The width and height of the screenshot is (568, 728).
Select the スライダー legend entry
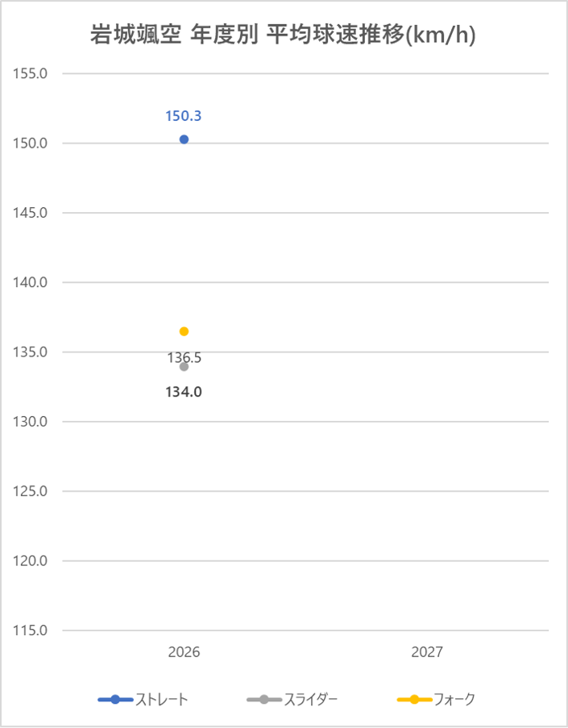tap(310, 699)
